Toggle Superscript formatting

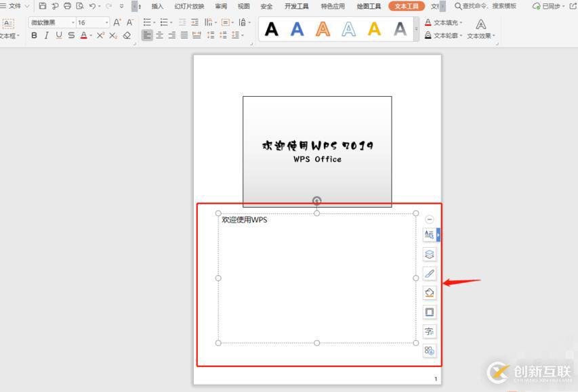[101, 35]
